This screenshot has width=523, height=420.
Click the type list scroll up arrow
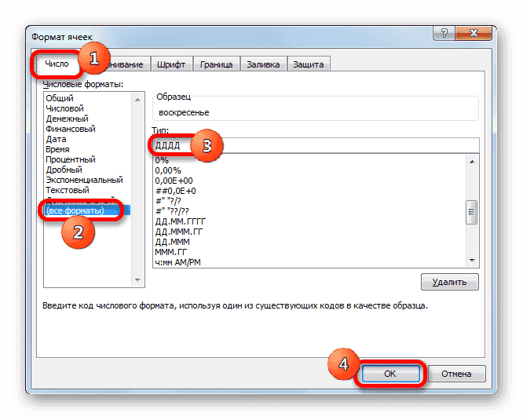[472, 162]
